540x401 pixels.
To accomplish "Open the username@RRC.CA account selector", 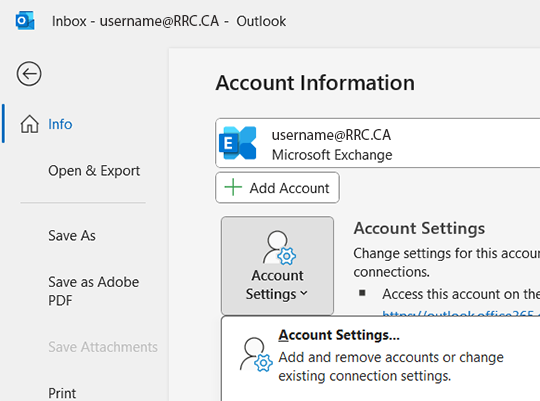I will pyautogui.click(x=377, y=143).
